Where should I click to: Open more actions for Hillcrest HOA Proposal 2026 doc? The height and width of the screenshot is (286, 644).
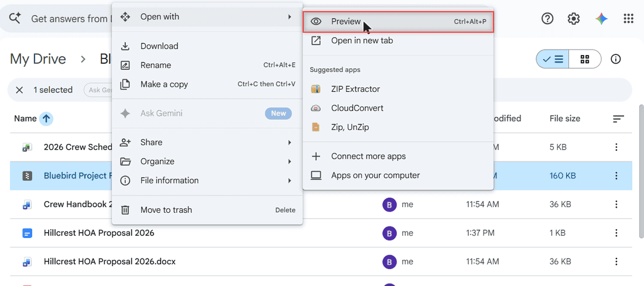tap(616, 233)
